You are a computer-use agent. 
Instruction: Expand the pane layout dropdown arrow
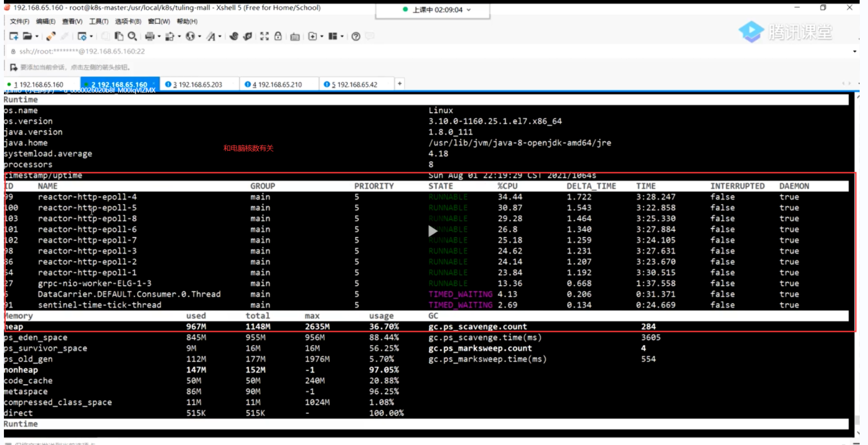[342, 36]
